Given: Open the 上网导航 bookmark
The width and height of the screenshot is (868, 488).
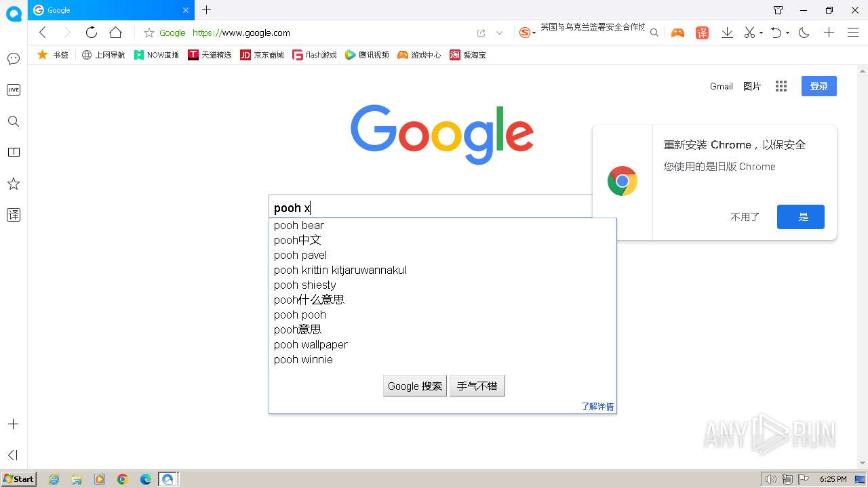Looking at the screenshot, I should pos(104,55).
